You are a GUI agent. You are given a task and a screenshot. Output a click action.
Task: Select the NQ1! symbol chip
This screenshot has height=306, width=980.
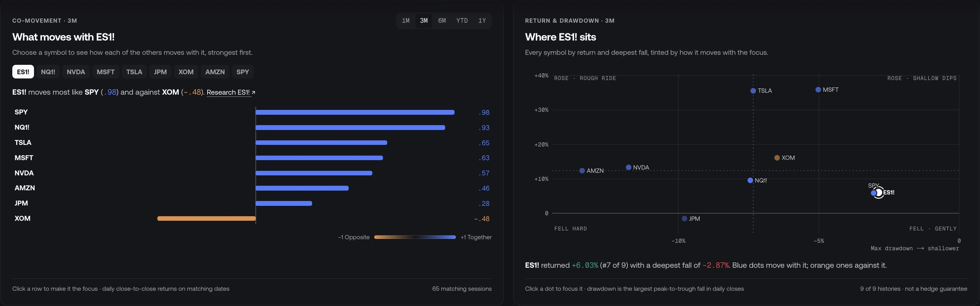coord(48,72)
